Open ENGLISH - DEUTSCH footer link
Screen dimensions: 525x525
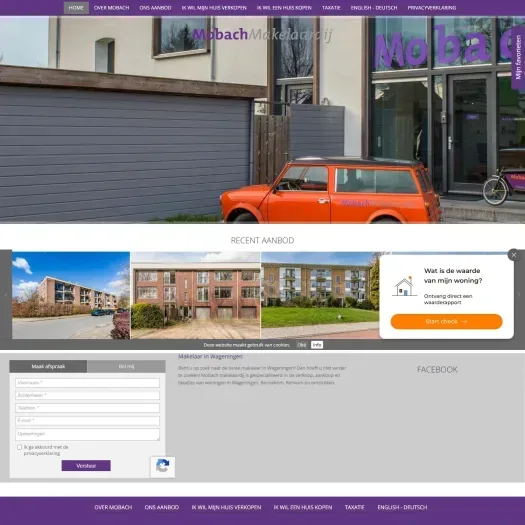[x=402, y=507]
